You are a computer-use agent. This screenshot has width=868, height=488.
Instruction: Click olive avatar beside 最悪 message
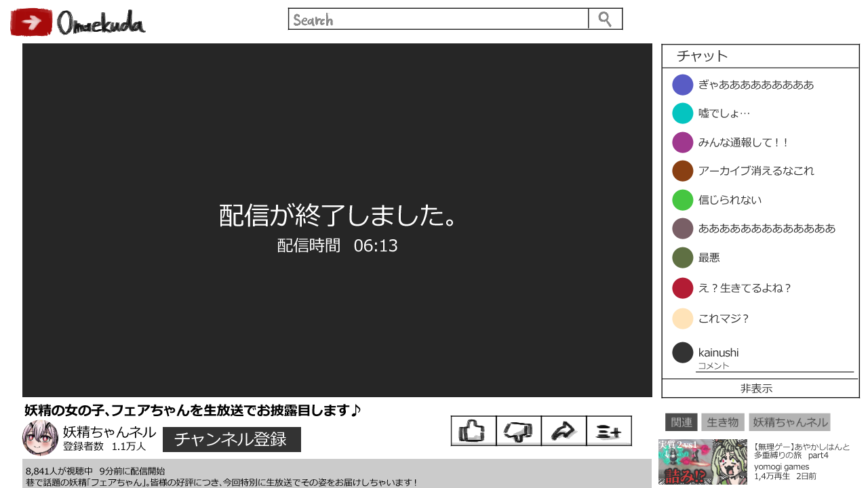[683, 258]
